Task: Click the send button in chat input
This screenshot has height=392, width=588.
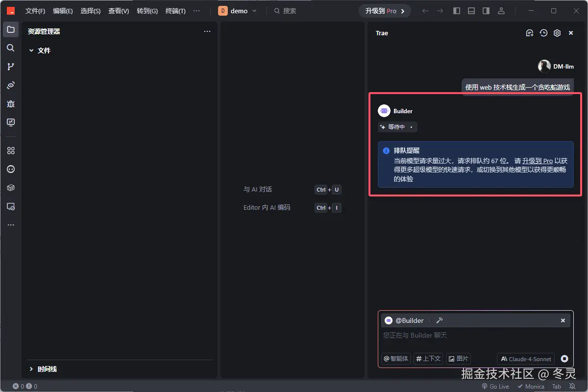Action: pos(563,359)
